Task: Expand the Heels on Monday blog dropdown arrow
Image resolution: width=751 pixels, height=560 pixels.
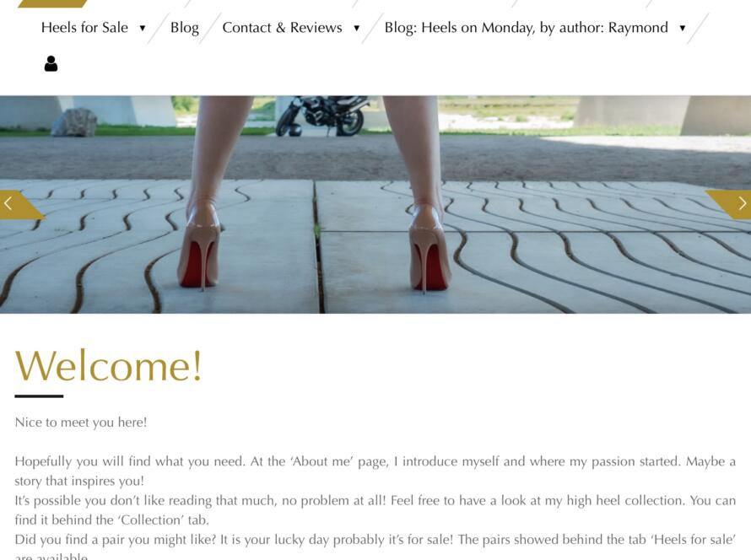Action: click(x=682, y=28)
